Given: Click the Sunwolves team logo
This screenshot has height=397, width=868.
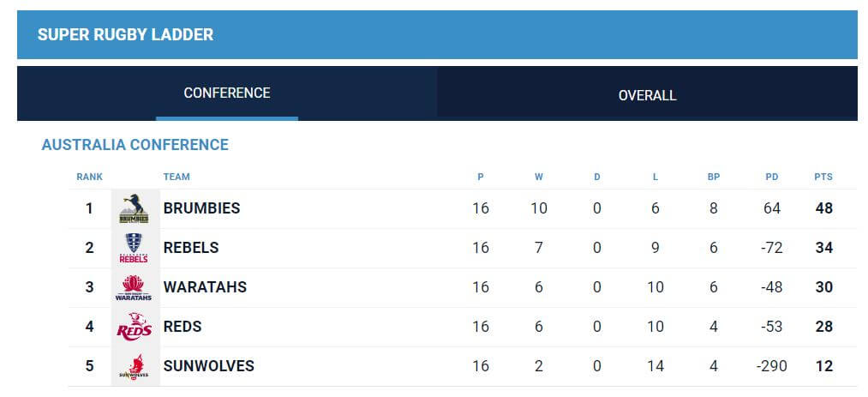Looking at the screenshot, I should tap(134, 366).
